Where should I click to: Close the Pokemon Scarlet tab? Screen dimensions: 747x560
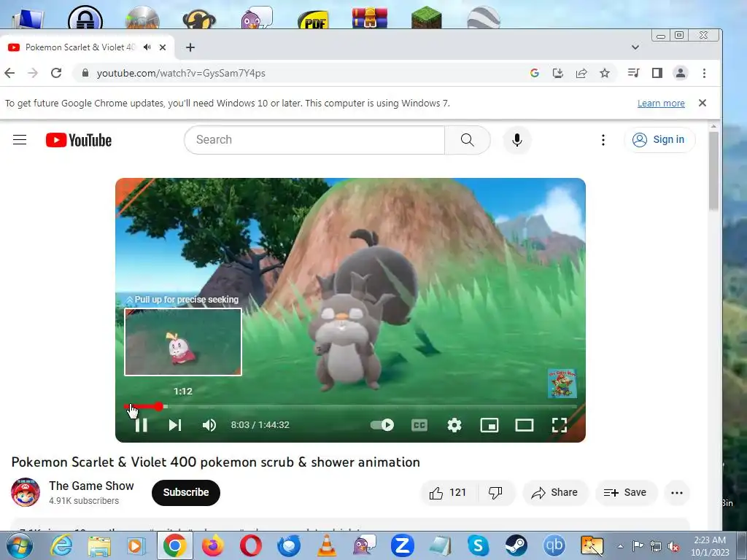pyautogui.click(x=163, y=47)
